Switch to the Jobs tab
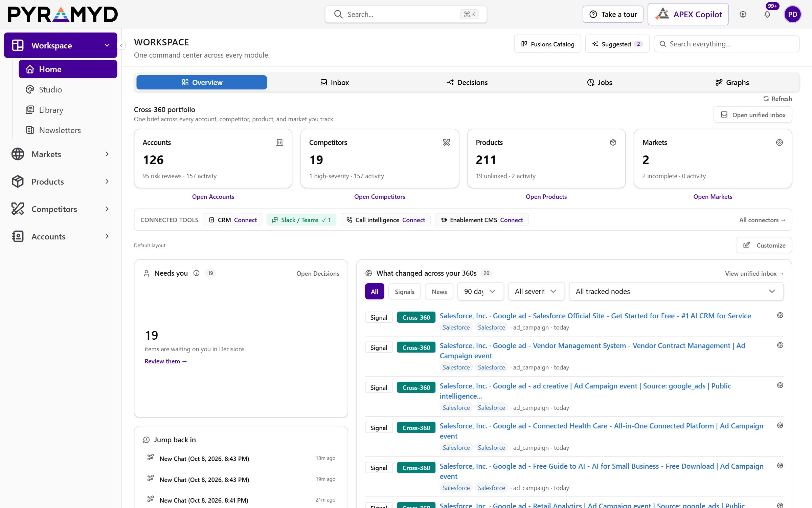The width and height of the screenshot is (812, 508). tap(600, 82)
